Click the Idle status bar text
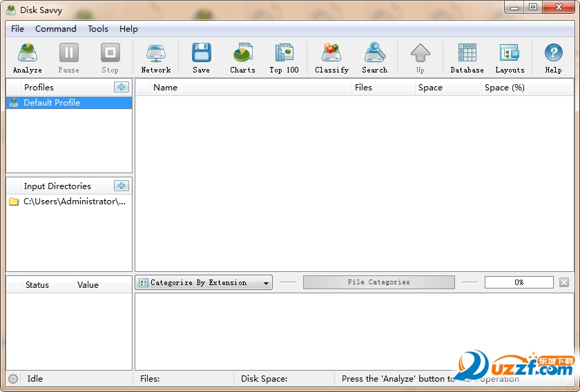Viewport: 580px width, 392px height. pos(35,379)
